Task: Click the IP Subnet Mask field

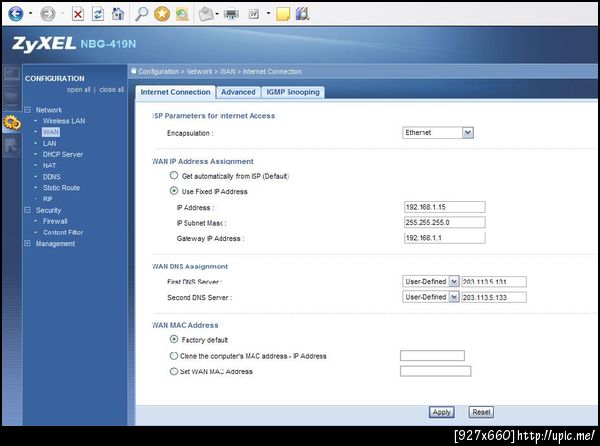Action: [445, 222]
